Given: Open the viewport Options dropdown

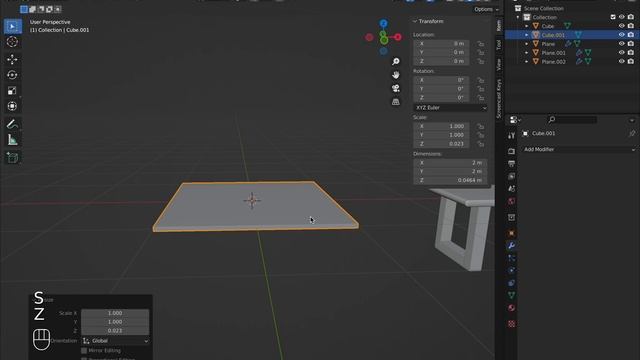Looking at the screenshot, I should click(x=486, y=9).
